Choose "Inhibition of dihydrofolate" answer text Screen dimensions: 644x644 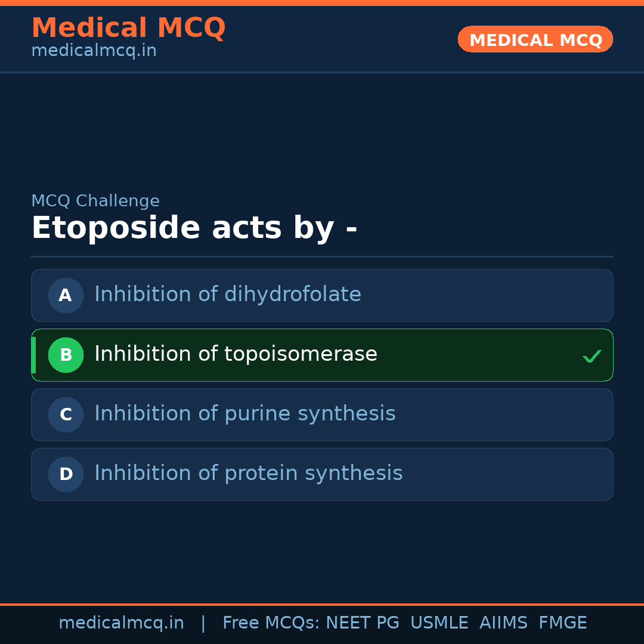[x=228, y=295]
